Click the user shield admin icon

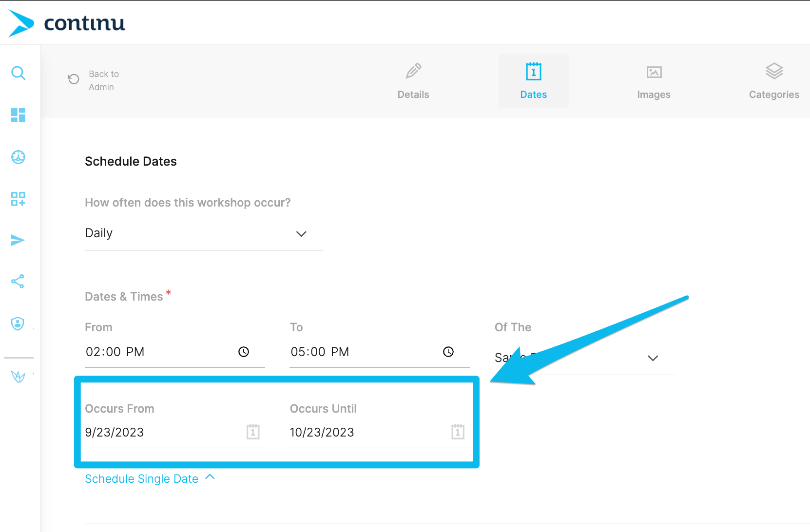pos(18,323)
